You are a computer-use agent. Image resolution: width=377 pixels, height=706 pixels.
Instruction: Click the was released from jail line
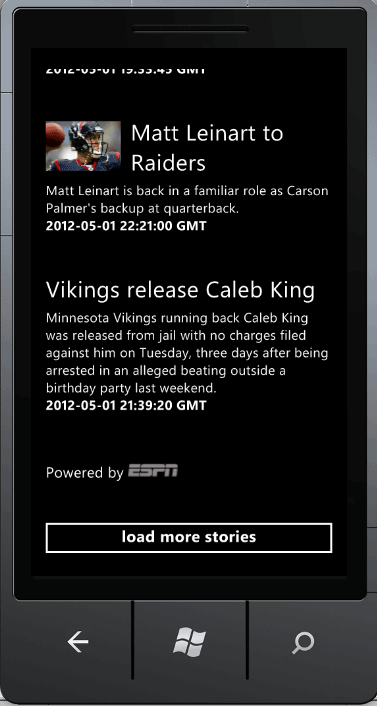[x=176, y=335]
